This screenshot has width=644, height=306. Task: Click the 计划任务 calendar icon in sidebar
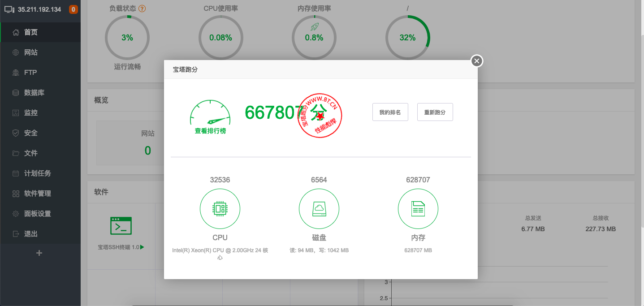click(16, 173)
